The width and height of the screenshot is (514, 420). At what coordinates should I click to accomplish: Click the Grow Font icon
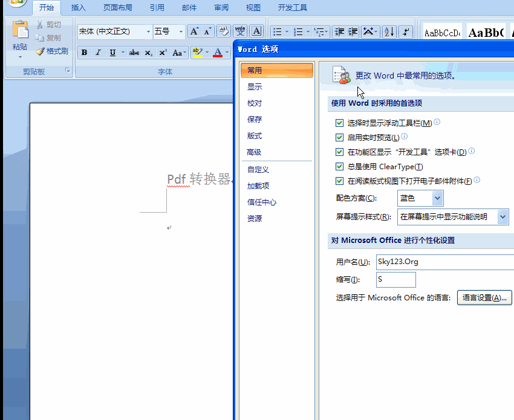pos(194,31)
